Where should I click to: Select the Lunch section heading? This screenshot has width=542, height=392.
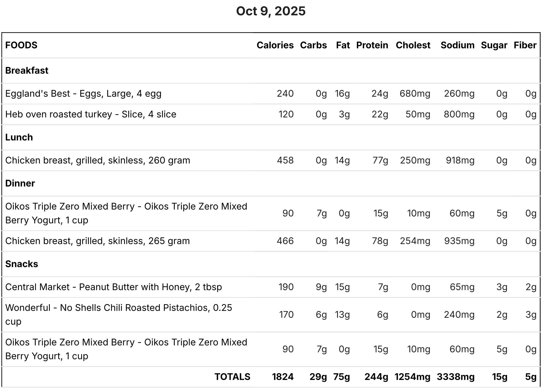tap(19, 137)
